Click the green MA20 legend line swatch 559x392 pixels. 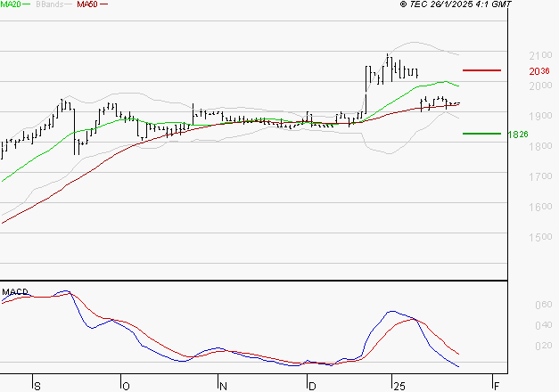(x=28, y=5)
